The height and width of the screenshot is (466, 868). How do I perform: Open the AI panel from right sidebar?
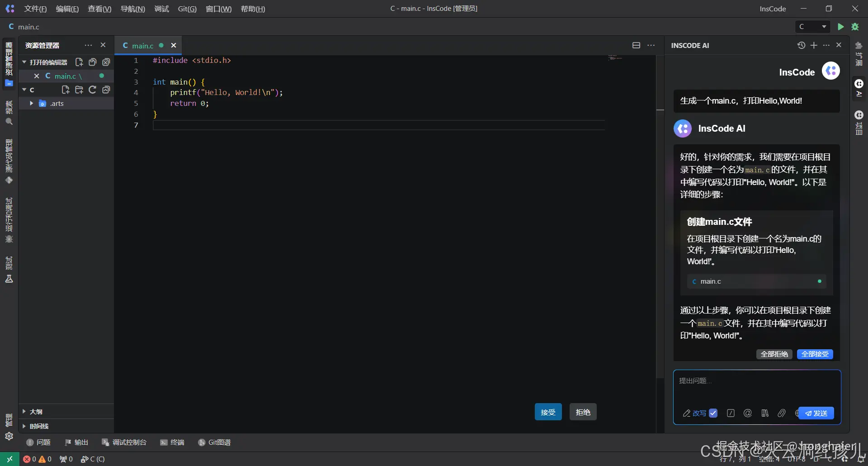click(x=859, y=88)
